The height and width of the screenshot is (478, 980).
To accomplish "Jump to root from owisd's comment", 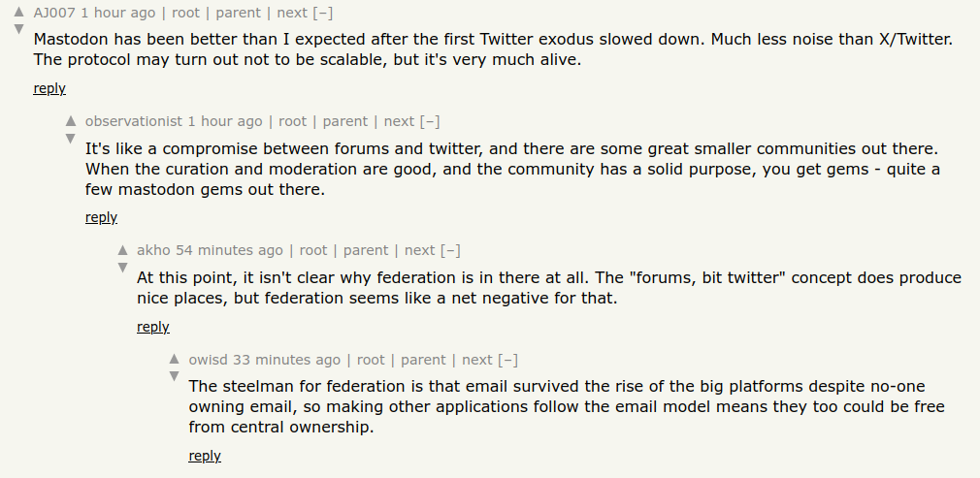I will tap(371, 360).
